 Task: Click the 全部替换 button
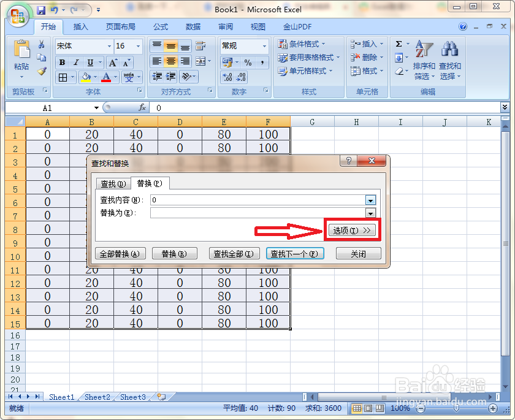tap(121, 253)
